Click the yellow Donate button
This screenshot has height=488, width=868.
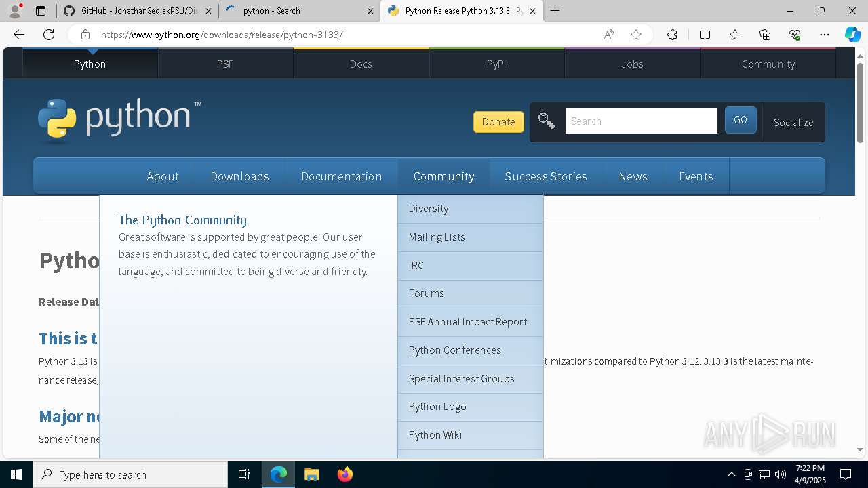[x=498, y=122]
